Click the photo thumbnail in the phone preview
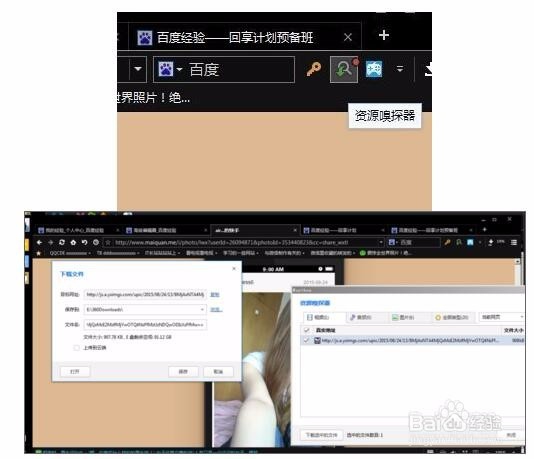 pos(252,369)
